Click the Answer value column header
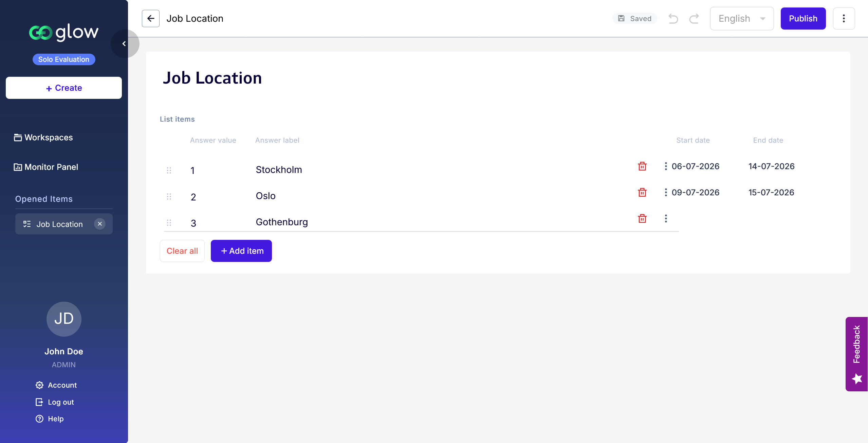868x443 pixels. point(213,140)
